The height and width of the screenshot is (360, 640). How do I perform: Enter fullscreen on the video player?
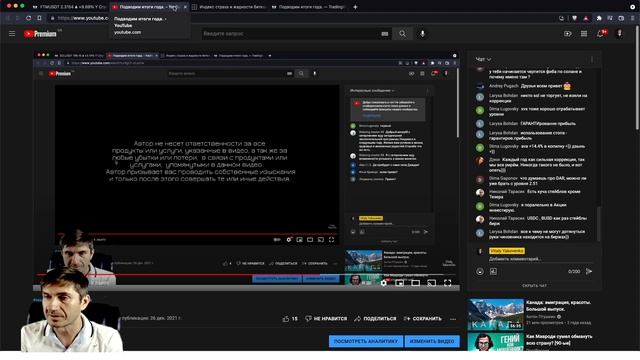448,282
